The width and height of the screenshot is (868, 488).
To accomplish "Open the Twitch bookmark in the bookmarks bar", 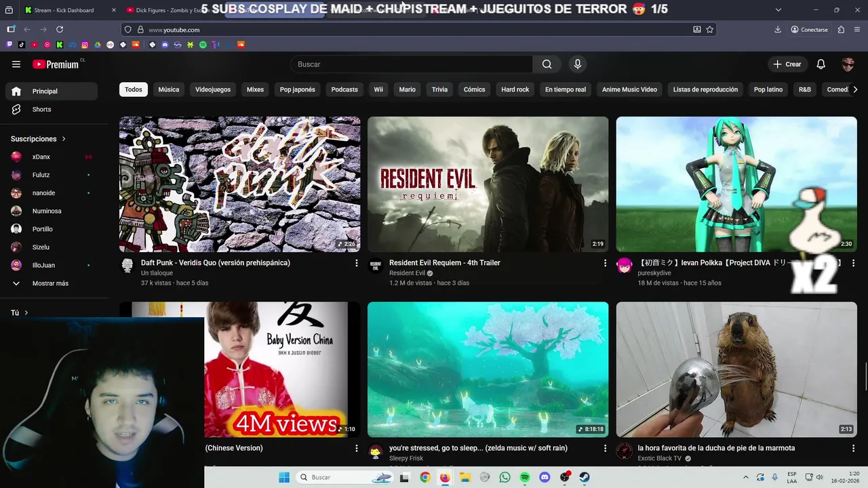I will (x=9, y=45).
